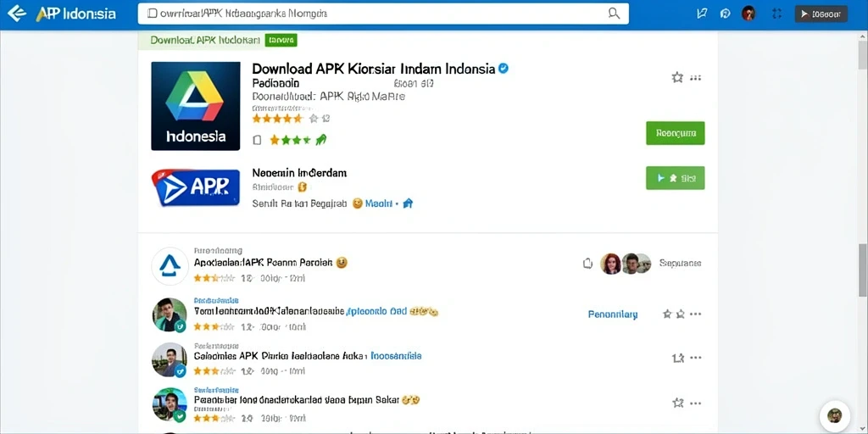Viewport: 868px width, 434px height.
Task: Open the blue triangle logo in first review row
Action: pos(170,266)
